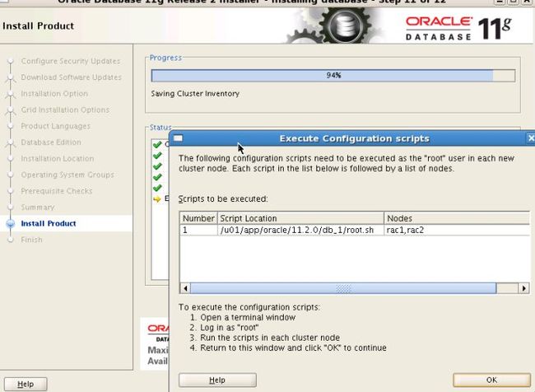535x392 pixels.
Task: Select Grid Installation Options step
Action: 65,110
